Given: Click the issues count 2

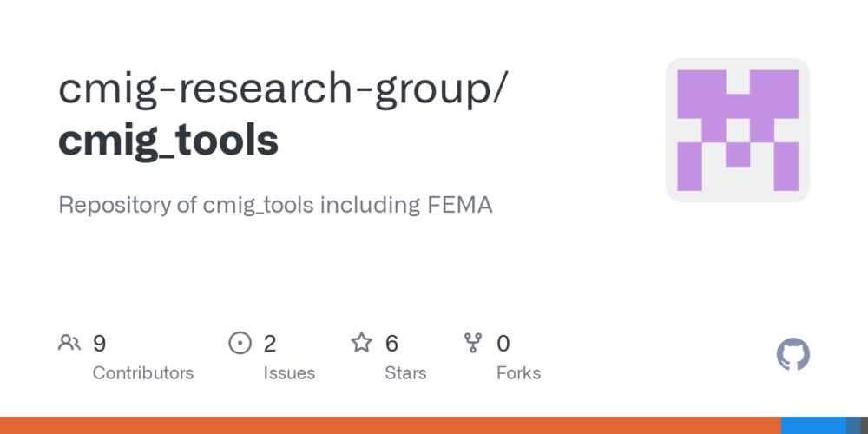Looking at the screenshot, I should (270, 344).
